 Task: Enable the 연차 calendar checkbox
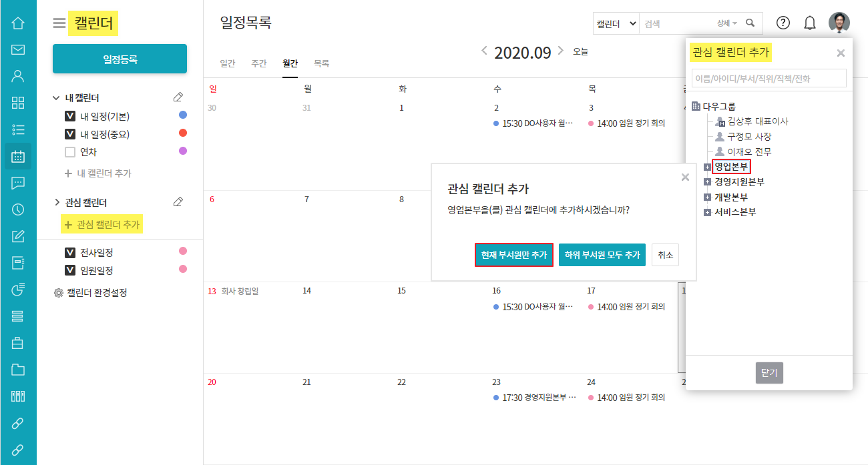point(70,152)
